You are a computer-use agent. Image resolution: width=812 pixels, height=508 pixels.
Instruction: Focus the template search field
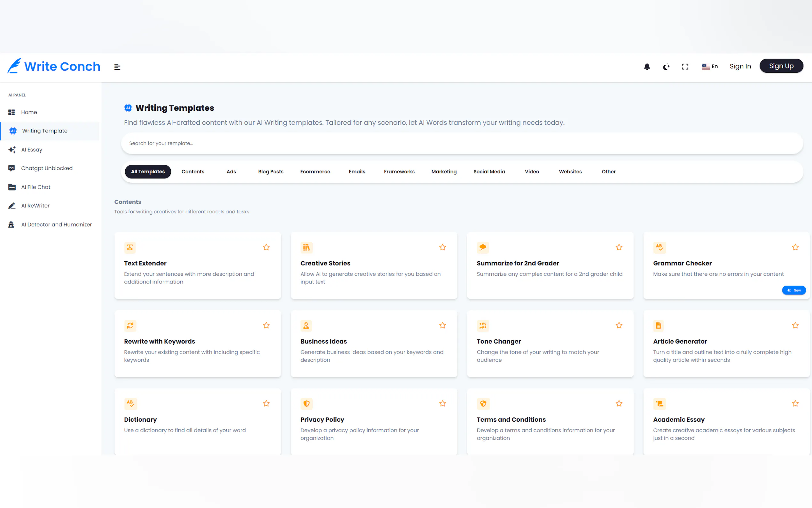462,143
